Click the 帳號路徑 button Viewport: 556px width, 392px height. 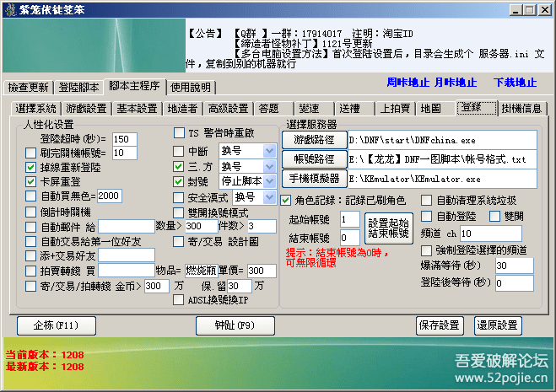point(314,159)
